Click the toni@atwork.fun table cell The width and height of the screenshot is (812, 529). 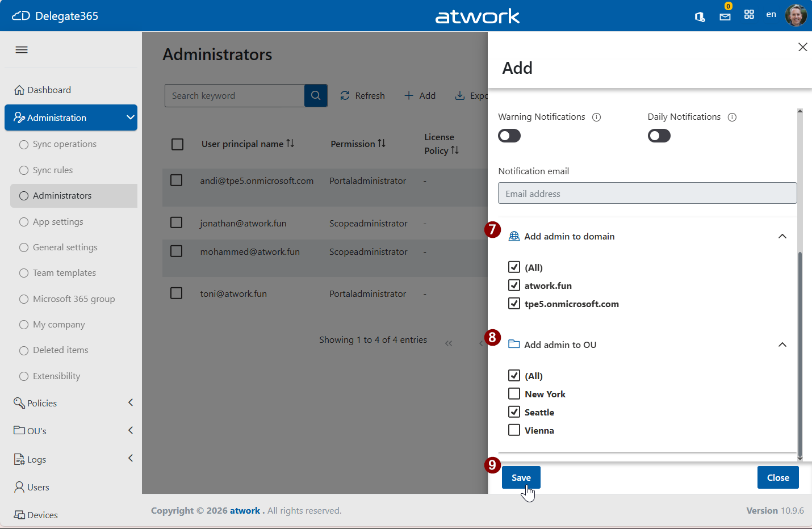pos(233,293)
